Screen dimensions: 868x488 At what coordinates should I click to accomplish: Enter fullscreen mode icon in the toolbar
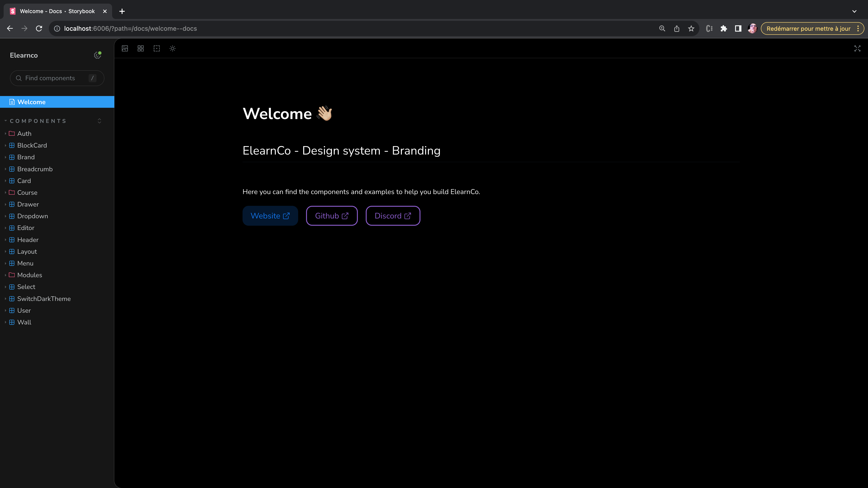point(857,49)
